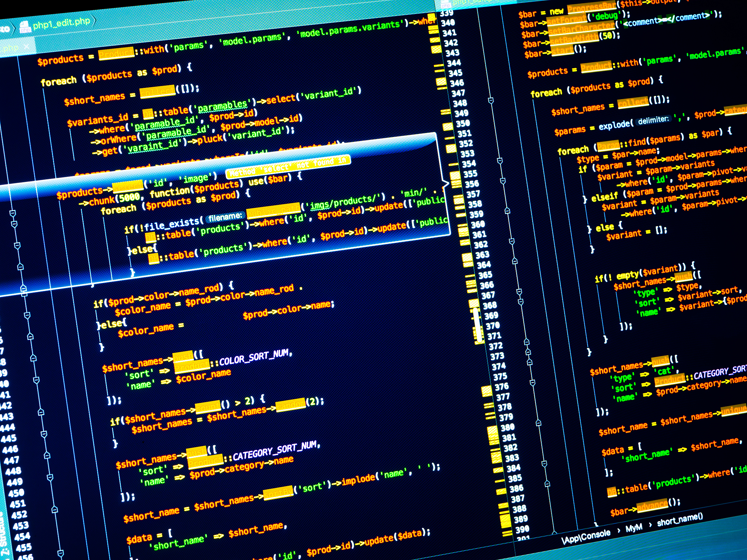Click line number 360 in the gutter
The width and height of the screenshot is (747, 560).
[478, 224]
